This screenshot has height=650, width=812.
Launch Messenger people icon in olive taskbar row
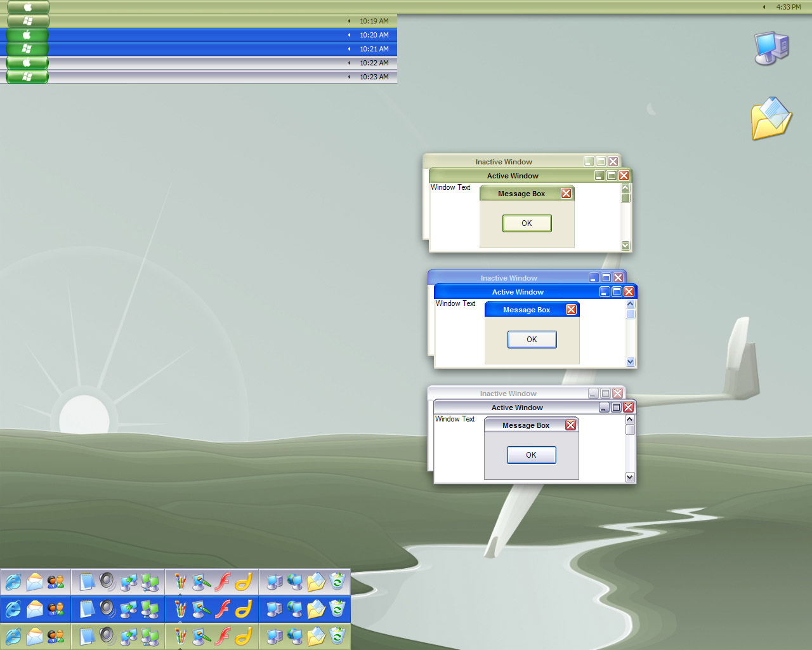tap(56, 635)
